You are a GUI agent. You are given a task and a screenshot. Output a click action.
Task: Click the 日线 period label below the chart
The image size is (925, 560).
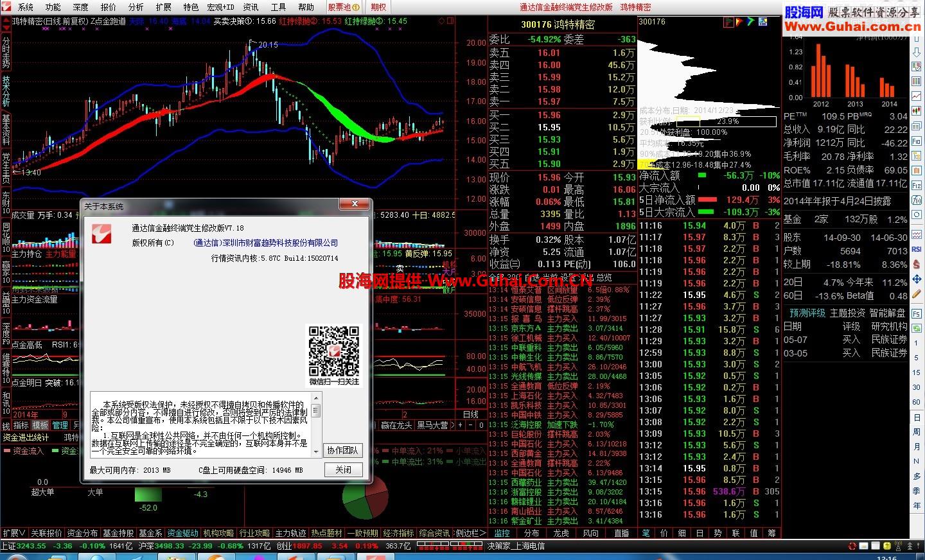(x=471, y=415)
